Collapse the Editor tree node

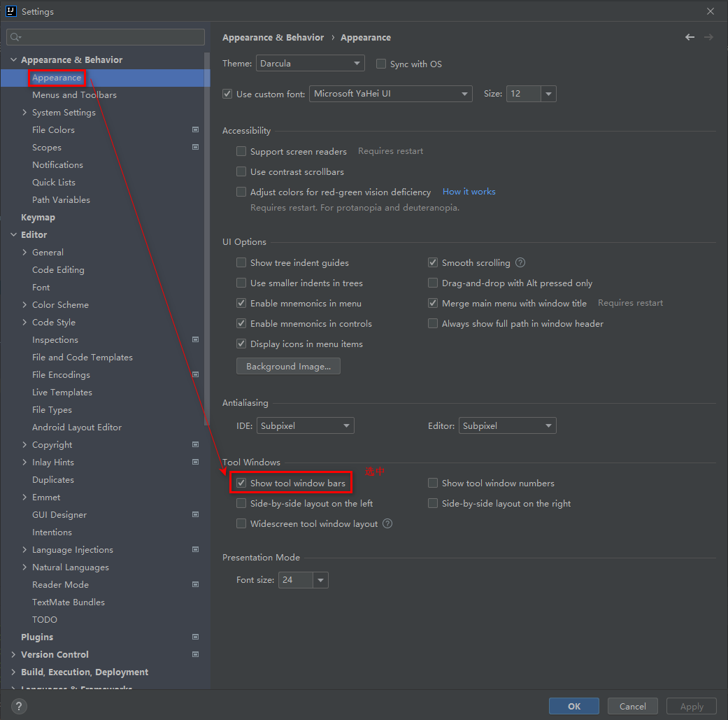(13, 234)
